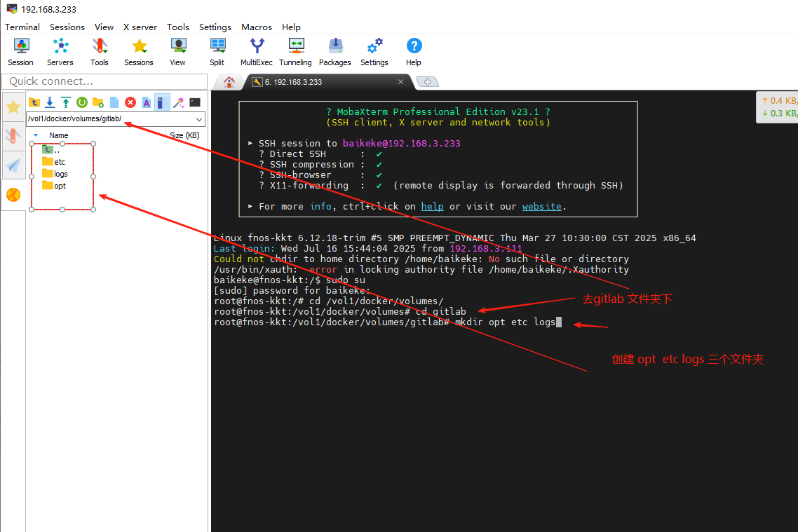Refresh the SFTP folder with the green icon
Screen dimensions: 798x532
[82, 102]
